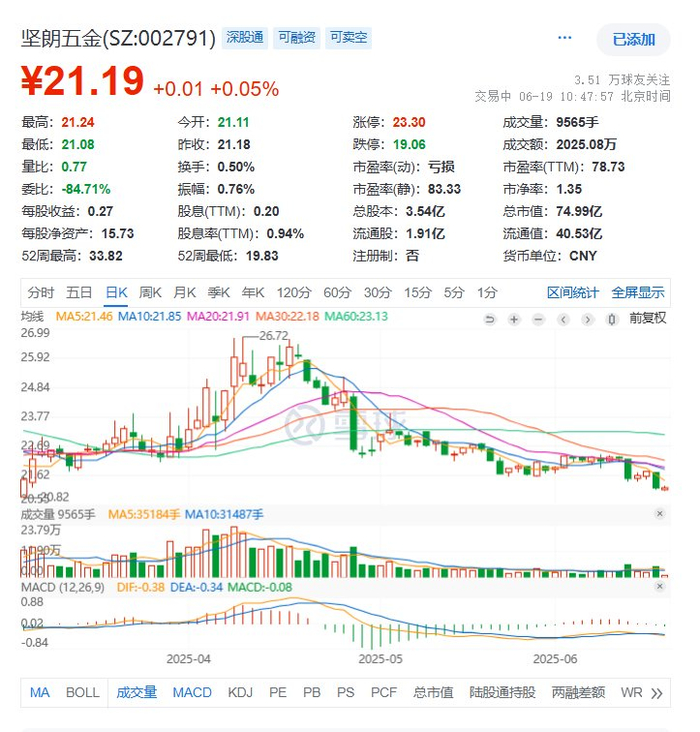Enable the PCF indicator
Image resolution: width=700 pixels, height=732 pixels.
coord(384,693)
